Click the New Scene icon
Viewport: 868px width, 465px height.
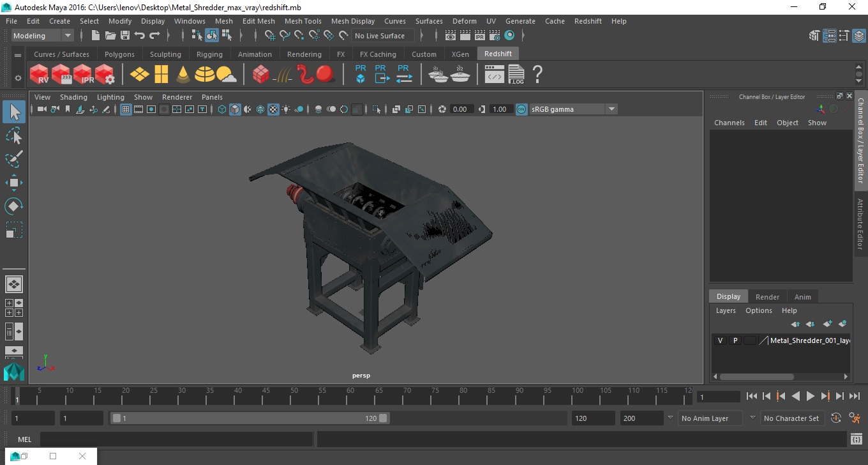[96, 36]
